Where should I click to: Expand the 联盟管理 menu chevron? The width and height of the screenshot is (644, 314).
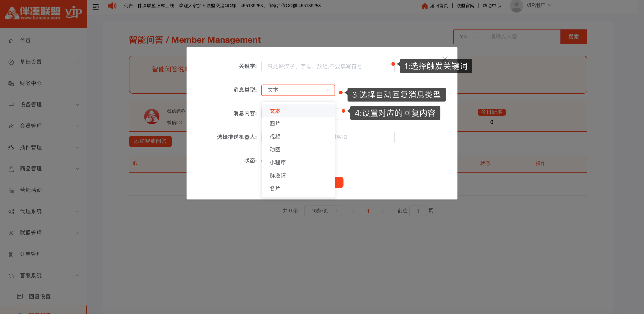[x=77, y=233]
